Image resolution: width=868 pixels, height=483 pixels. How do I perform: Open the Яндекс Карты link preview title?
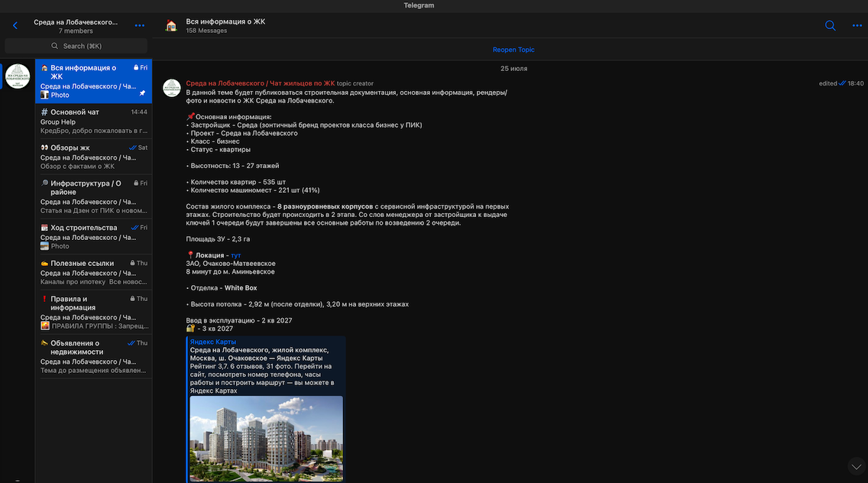pyautogui.click(x=212, y=342)
